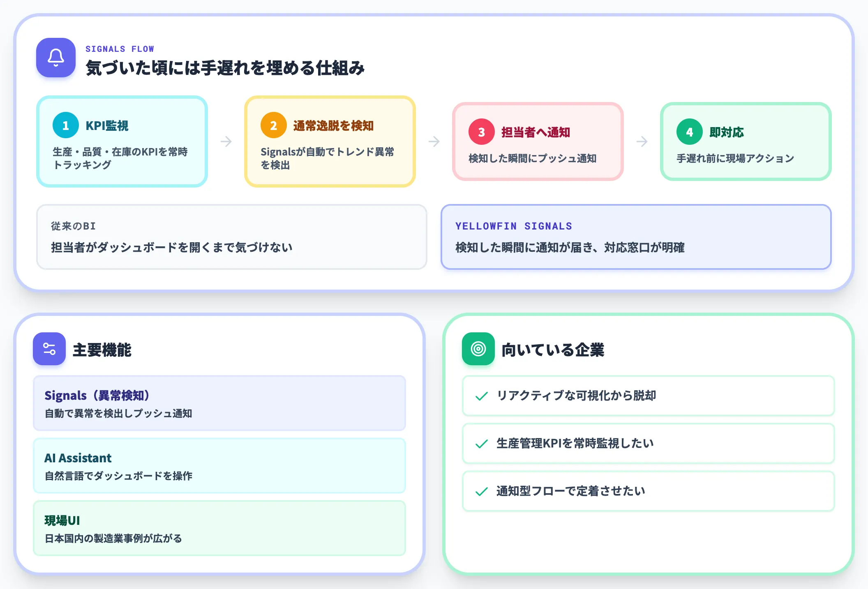The image size is (868, 589).
Task: Click the green target icon next to 向いている企業
Action: (x=478, y=349)
